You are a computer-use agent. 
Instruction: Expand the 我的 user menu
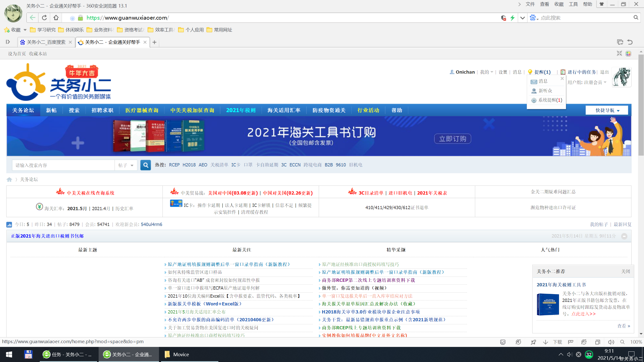point(487,72)
